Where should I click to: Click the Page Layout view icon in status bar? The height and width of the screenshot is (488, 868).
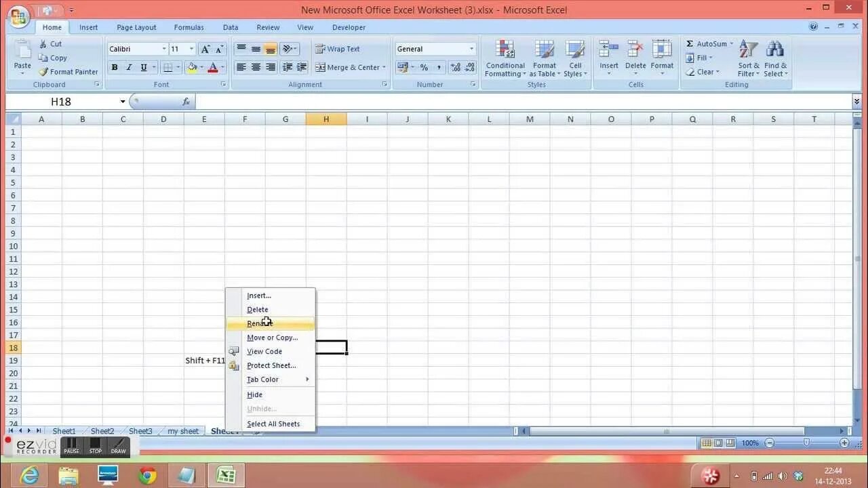point(718,443)
